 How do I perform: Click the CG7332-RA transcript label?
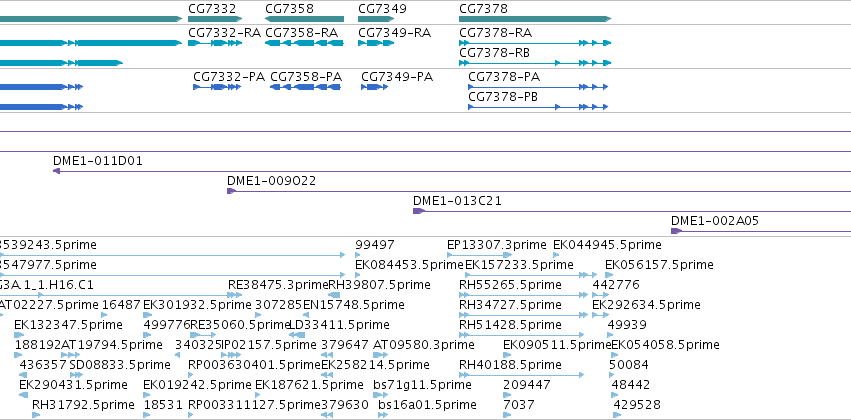pyautogui.click(x=225, y=33)
